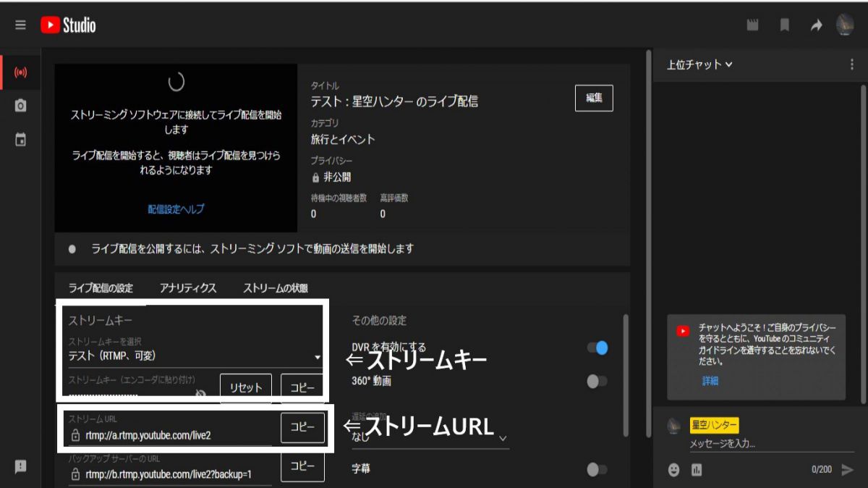The width and height of the screenshot is (868, 488).
Task: Turn on the 字幕 toggle
Action: [595, 469]
